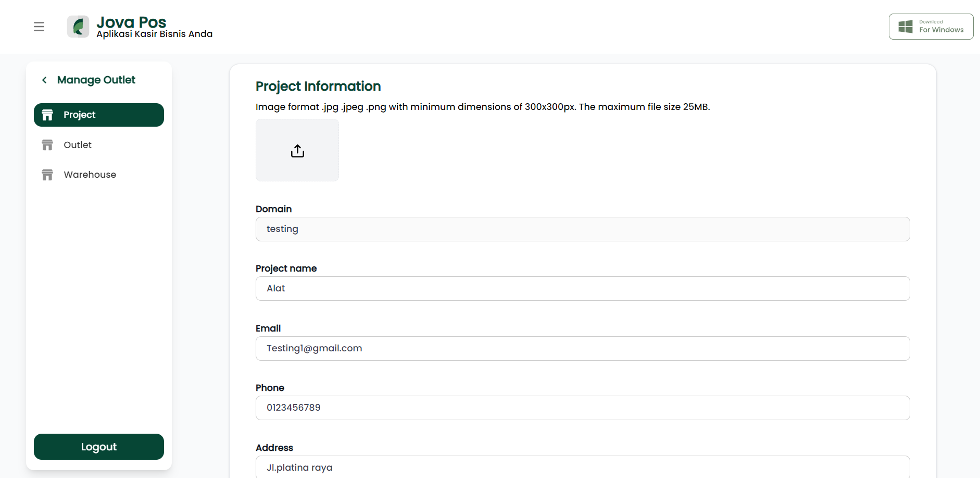Click the Logout button
Screen dimensions: 980x478
pos(99,447)
